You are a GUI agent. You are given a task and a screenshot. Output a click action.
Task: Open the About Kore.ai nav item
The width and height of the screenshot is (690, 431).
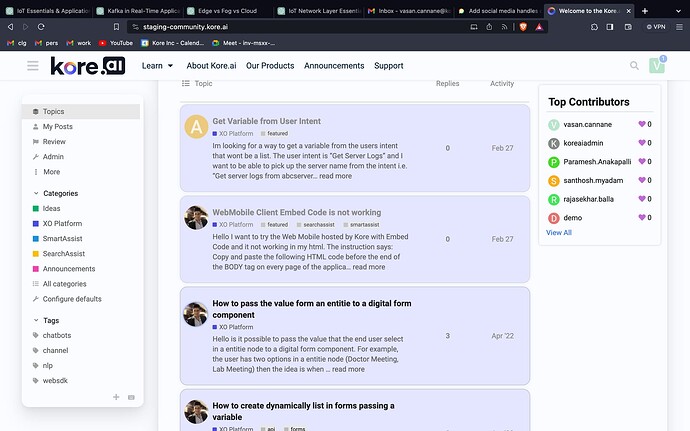click(x=211, y=66)
